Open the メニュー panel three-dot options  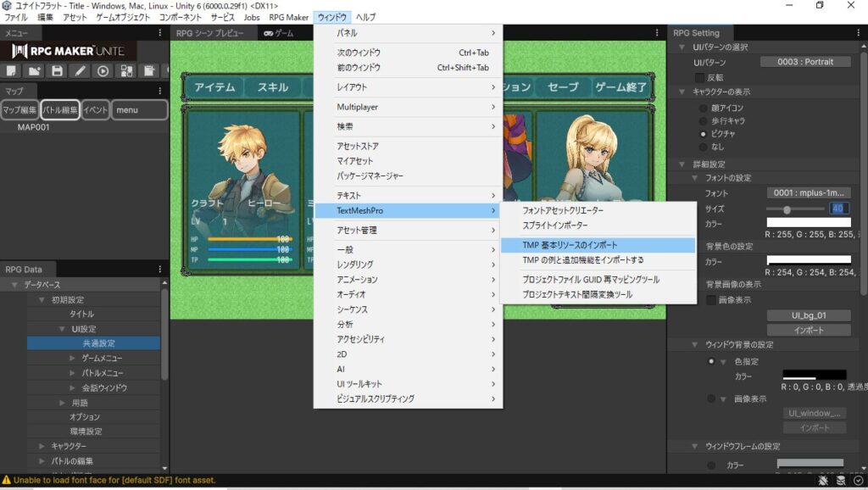click(160, 33)
